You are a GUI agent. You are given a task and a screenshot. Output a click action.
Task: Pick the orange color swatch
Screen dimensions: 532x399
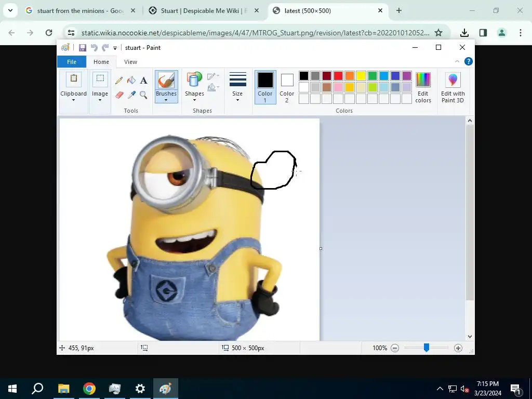pyautogui.click(x=350, y=76)
